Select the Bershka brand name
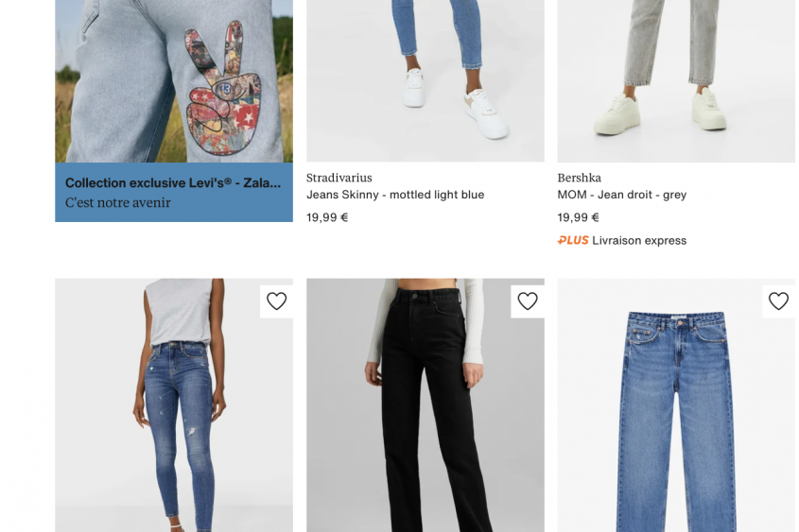Viewport: 799px width, 532px height. tap(579, 178)
